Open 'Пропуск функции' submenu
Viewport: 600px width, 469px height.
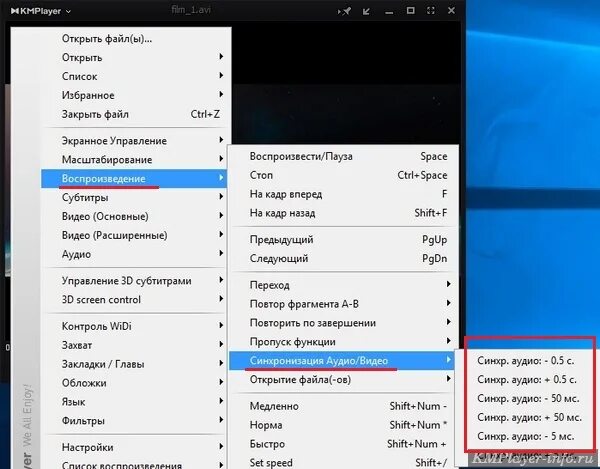tap(342, 342)
